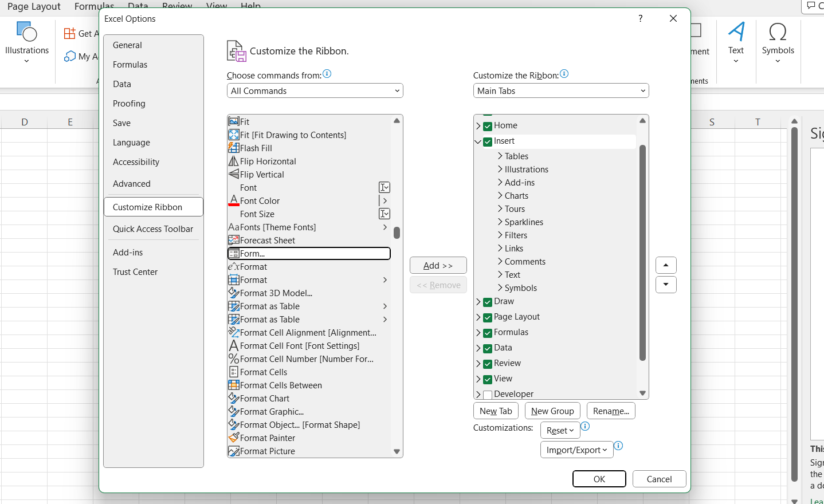Screen dimensions: 824x504
Task: Expand the Illustrations group under Insert
Action: (499, 169)
